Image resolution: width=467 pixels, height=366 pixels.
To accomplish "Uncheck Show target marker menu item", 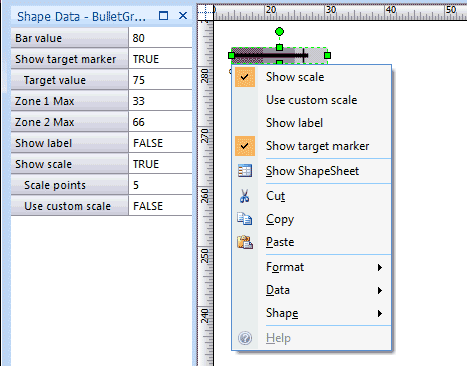I will [245, 146].
